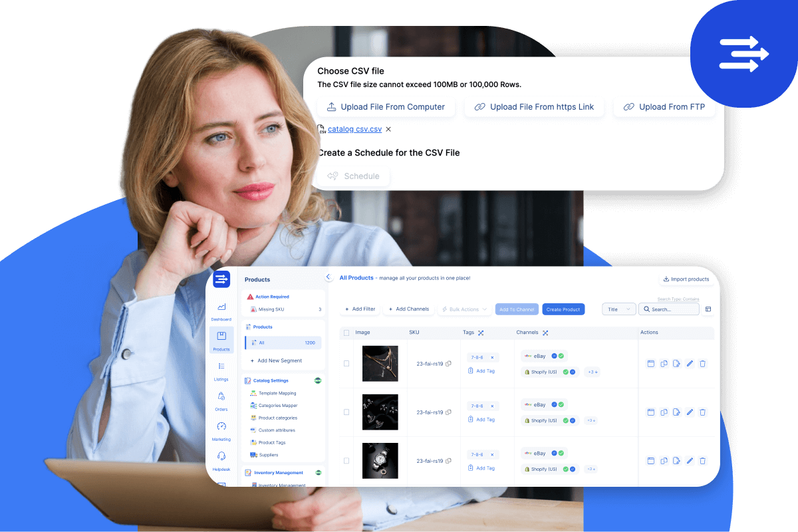This screenshot has height=532, width=798.
Task: Delete the first product using the trash icon
Action: tap(703, 364)
